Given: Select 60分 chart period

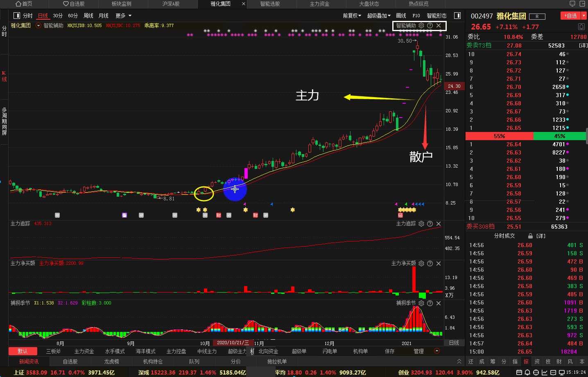Looking at the screenshot, I should tap(73, 16).
